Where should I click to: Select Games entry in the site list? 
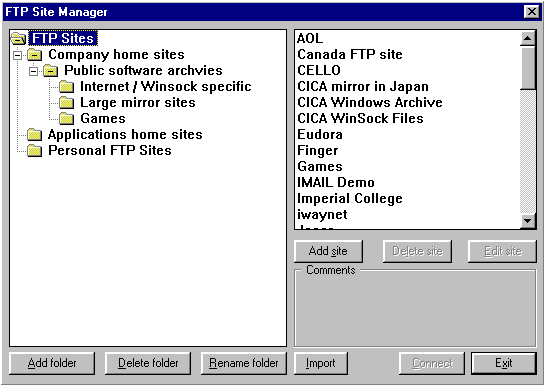[x=407, y=166]
